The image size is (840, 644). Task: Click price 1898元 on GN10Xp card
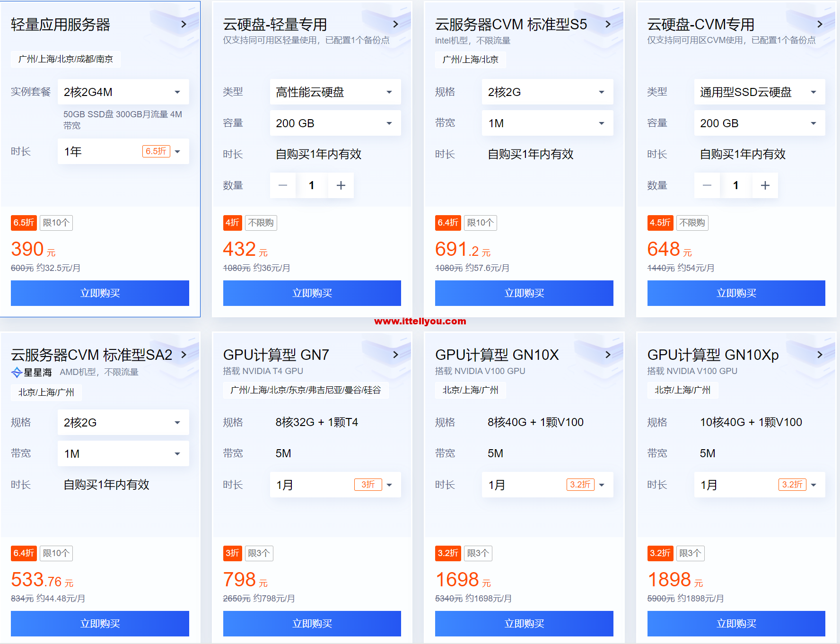click(x=675, y=580)
